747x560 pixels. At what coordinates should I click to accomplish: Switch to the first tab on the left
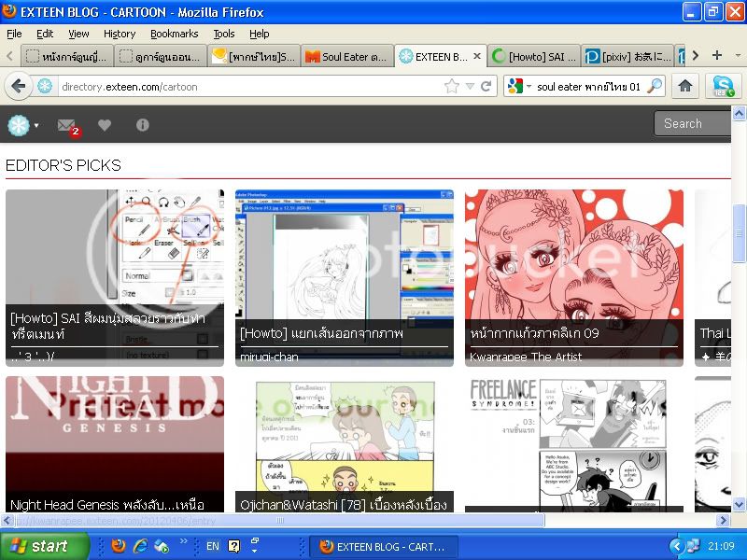66,57
